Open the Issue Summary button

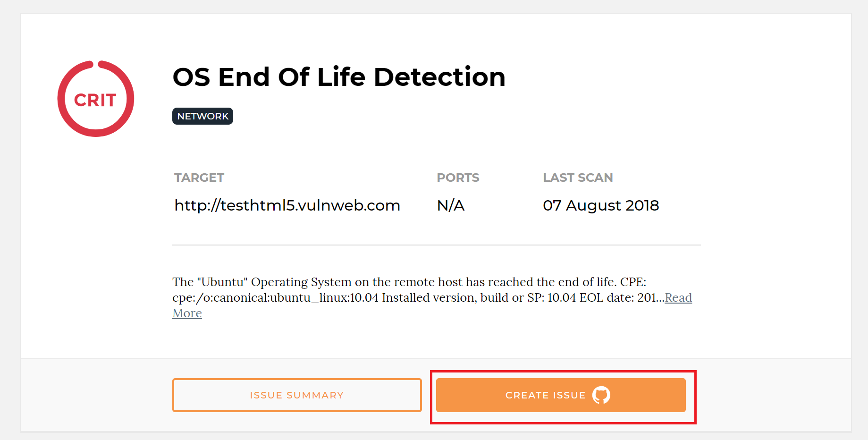(297, 395)
